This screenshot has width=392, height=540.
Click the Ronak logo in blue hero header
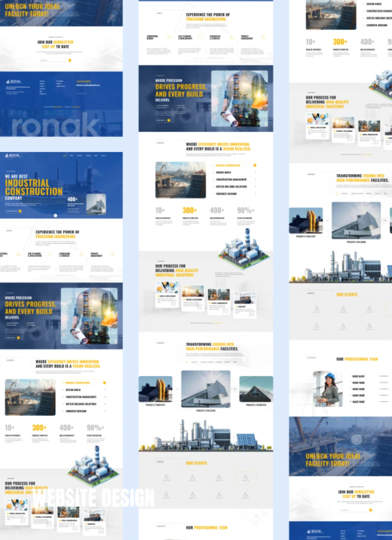13,156
